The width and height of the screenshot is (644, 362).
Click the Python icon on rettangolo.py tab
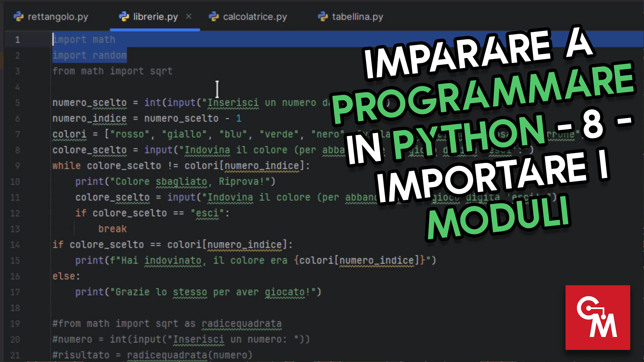[x=19, y=16]
